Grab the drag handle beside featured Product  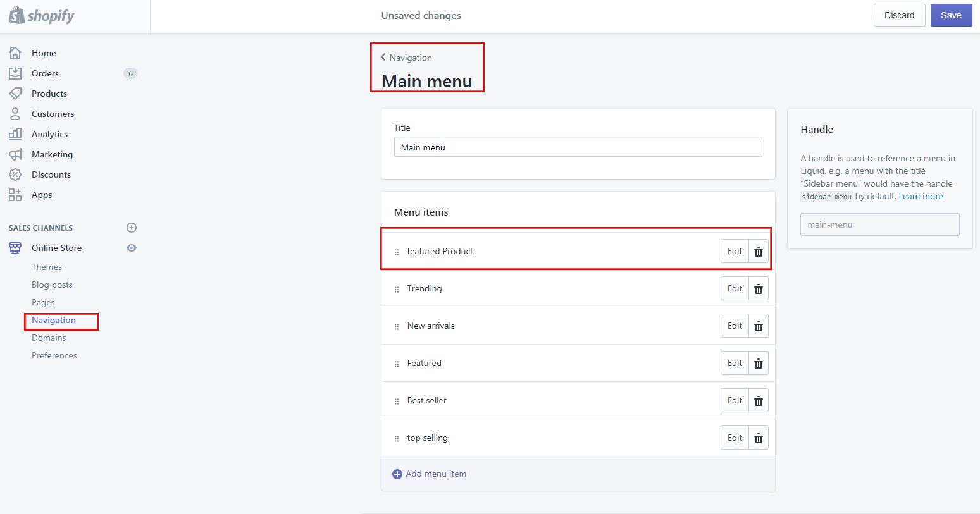point(397,251)
